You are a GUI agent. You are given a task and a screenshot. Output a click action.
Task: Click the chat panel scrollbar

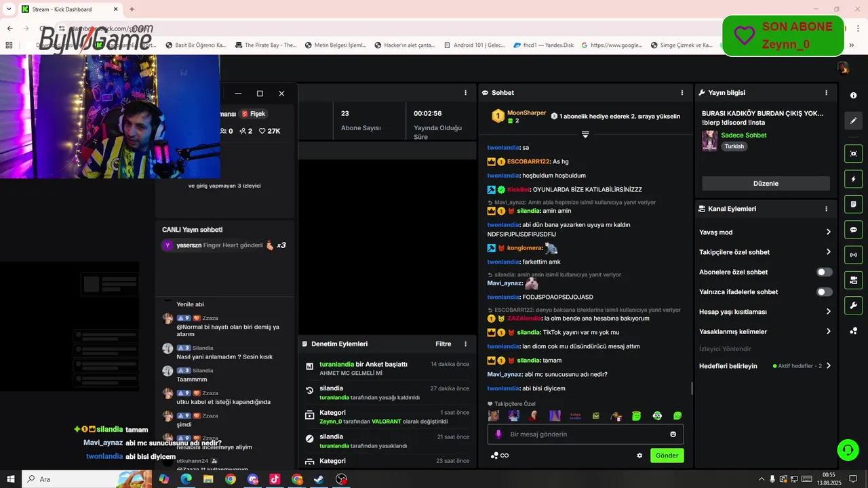692,388
